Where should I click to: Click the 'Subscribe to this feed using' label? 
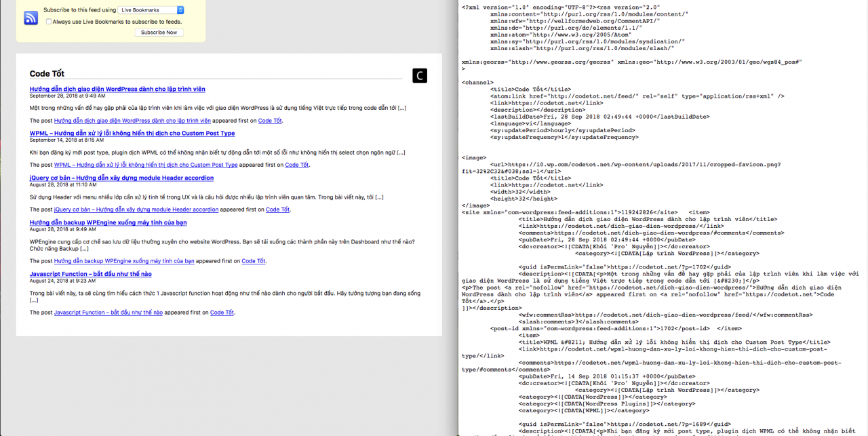coord(79,10)
